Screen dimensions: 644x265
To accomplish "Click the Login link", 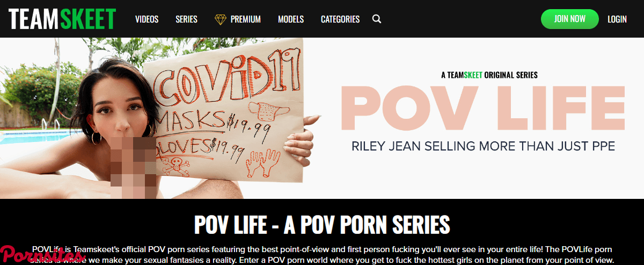I will [x=617, y=19].
